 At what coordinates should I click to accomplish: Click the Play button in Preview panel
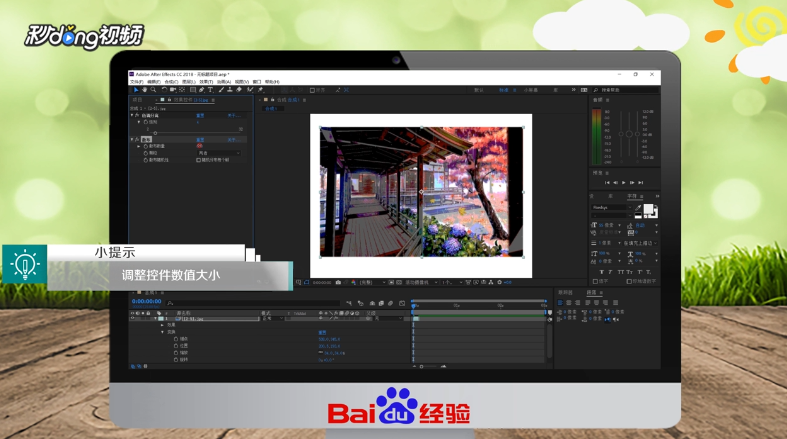[623, 183]
